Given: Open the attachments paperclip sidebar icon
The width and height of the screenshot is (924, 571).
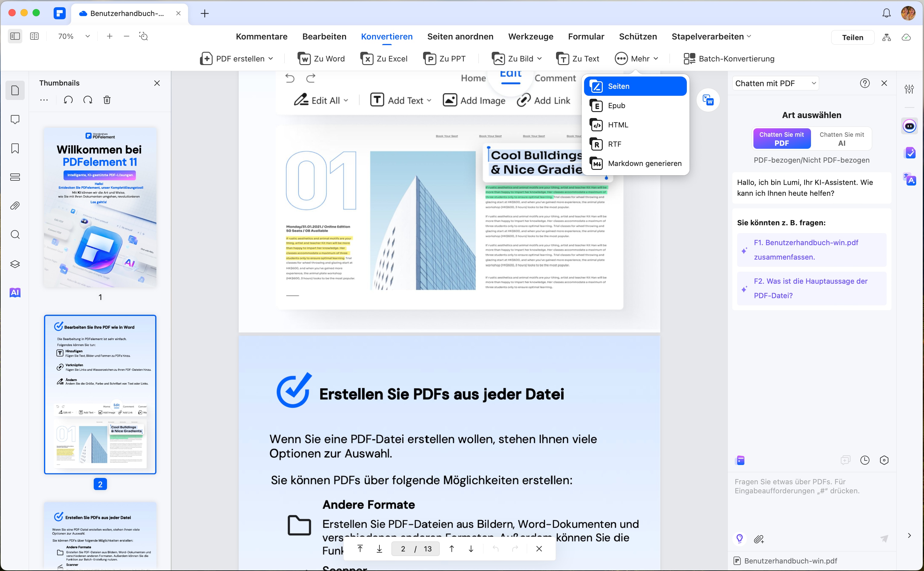Looking at the screenshot, I should pyautogui.click(x=15, y=206).
